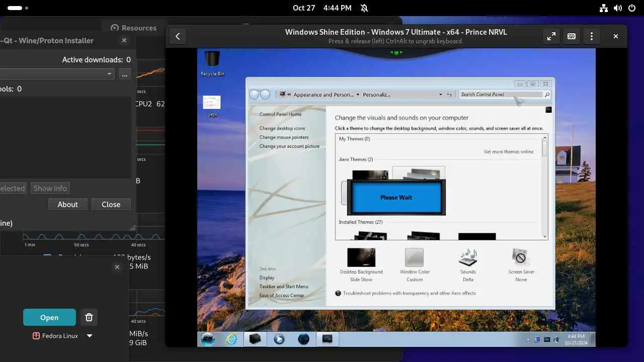Open Control Panel Home link
Image resolution: width=644 pixels, height=362 pixels.
[x=280, y=114]
